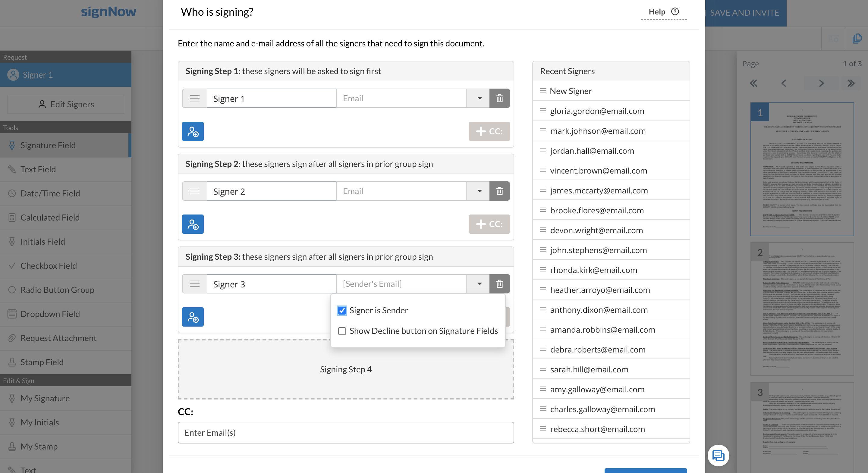Click the Help question mark icon
The image size is (868, 473).
pos(675,11)
